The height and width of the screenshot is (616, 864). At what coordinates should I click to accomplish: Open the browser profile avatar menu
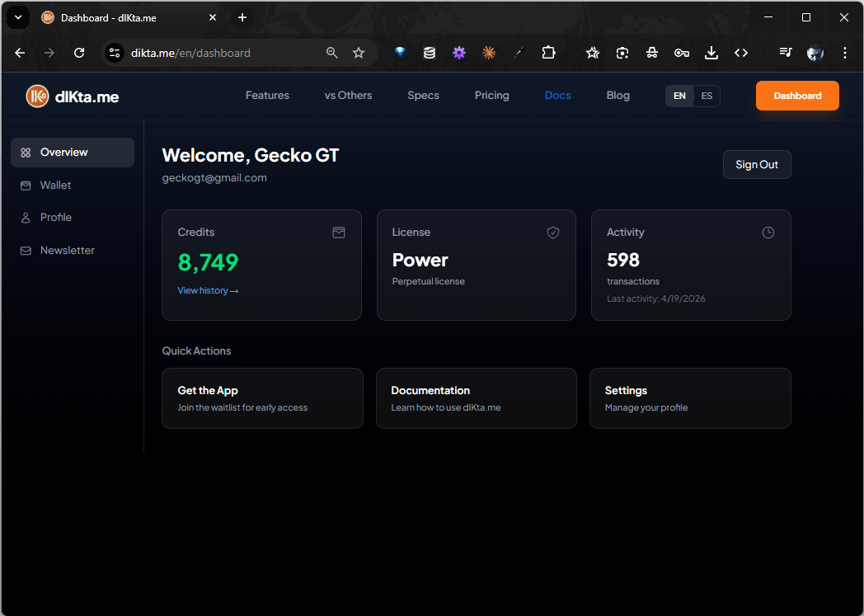tap(815, 52)
